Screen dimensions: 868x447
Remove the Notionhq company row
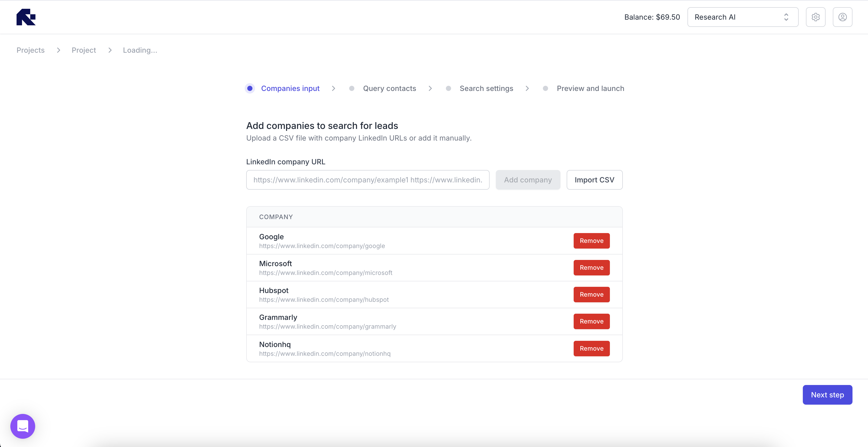(591, 348)
